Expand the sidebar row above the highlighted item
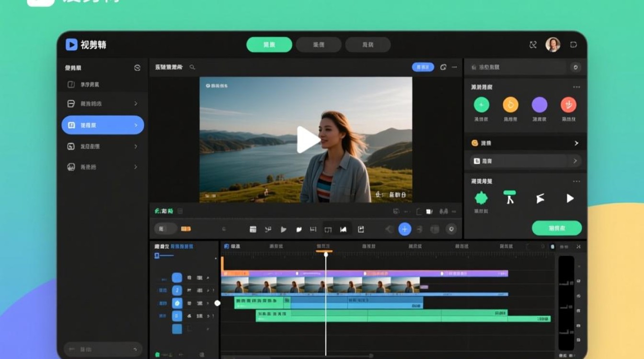644x359 pixels. pos(136,103)
